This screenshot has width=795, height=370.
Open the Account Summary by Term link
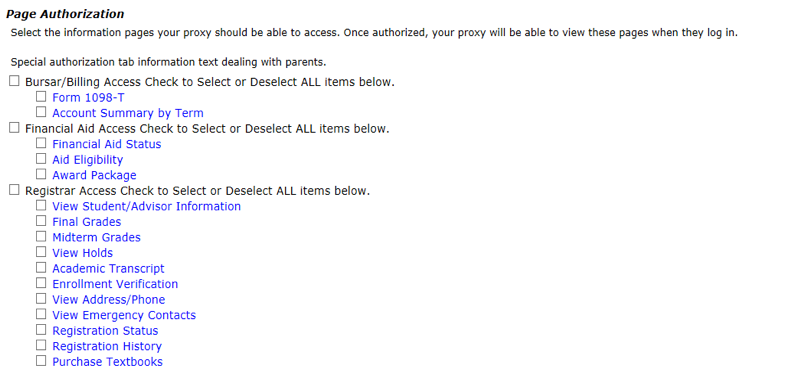tap(128, 113)
